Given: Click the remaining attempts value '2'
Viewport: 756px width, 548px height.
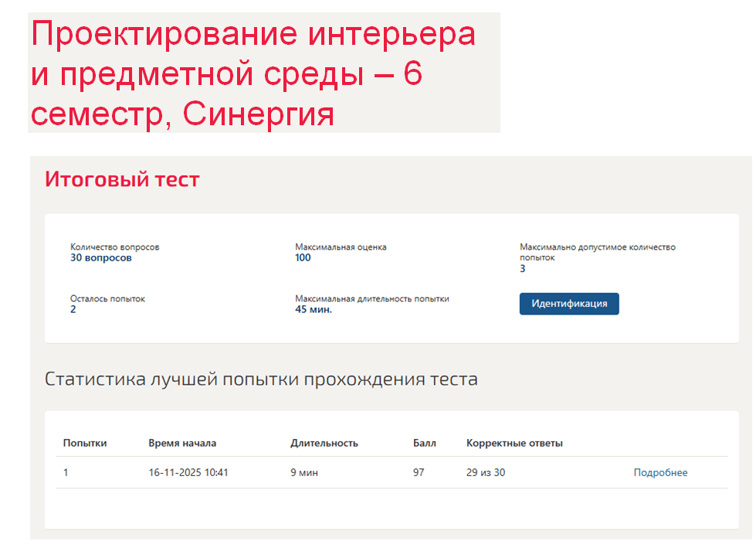Looking at the screenshot, I should click(73, 309).
